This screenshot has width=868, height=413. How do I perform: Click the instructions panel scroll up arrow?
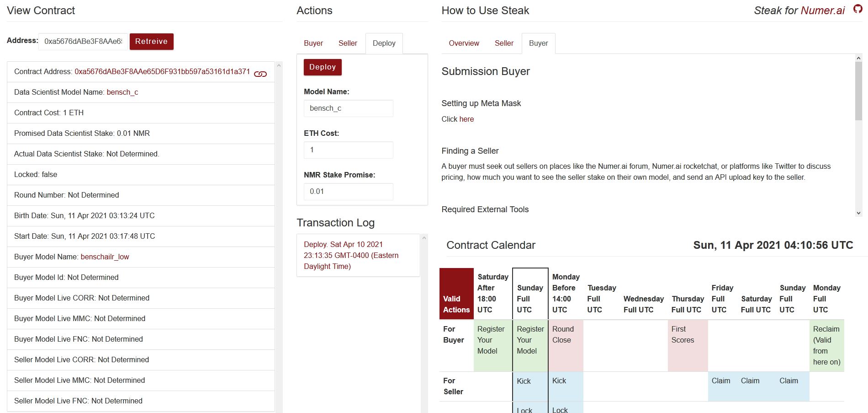click(x=858, y=58)
